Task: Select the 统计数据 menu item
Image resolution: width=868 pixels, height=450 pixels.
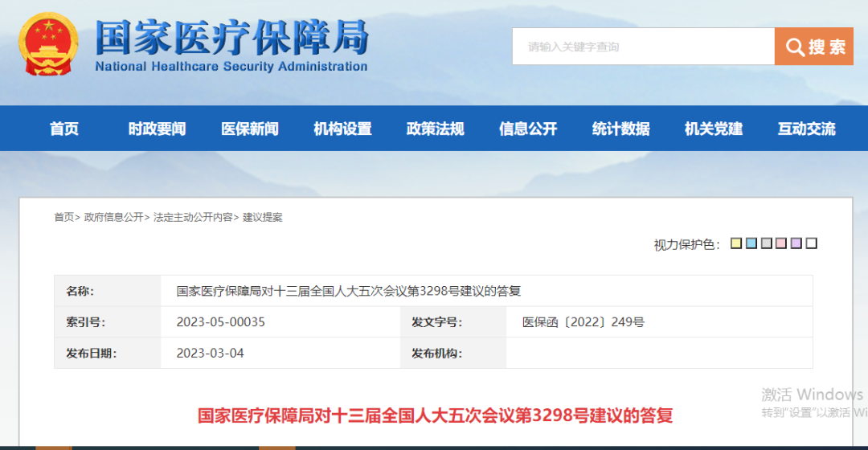Action: point(620,129)
